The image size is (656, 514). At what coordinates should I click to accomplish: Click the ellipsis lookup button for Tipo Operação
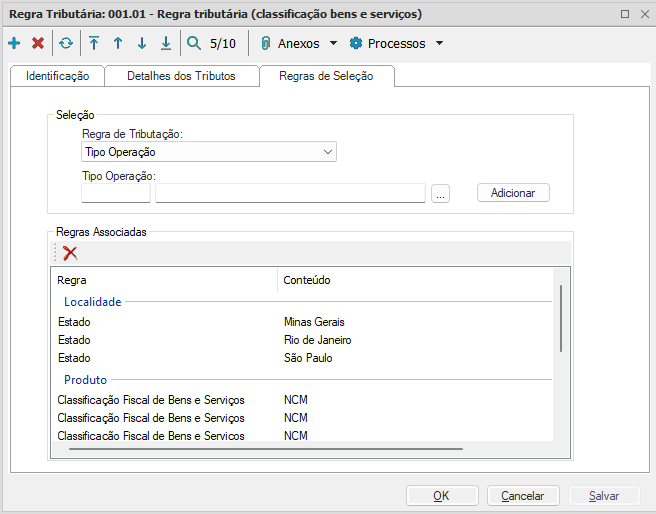pyautogui.click(x=441, y=193)
